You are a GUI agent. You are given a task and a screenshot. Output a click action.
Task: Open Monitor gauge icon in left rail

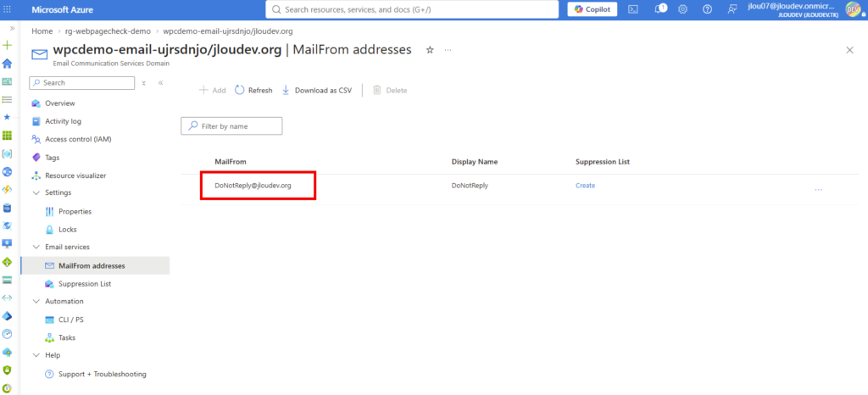point(7,334)
